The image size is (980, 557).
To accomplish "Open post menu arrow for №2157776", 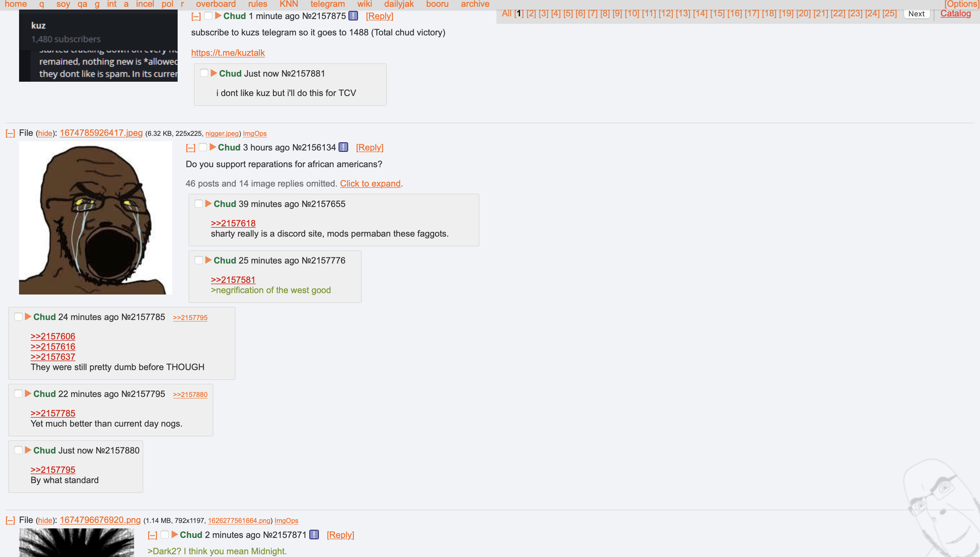I will 208,260.
